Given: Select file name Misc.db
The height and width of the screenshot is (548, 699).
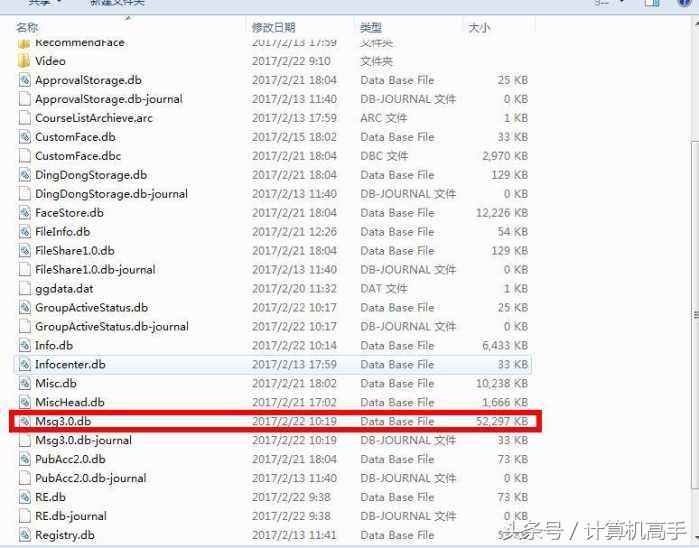Looking at the screenshot, I should point(56,383).
